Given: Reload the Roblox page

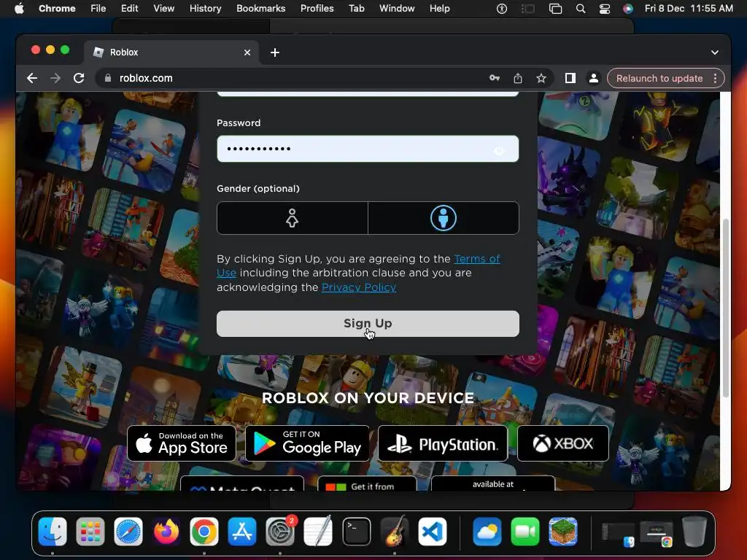Looking at the screenshot, I should coord(79,78).
